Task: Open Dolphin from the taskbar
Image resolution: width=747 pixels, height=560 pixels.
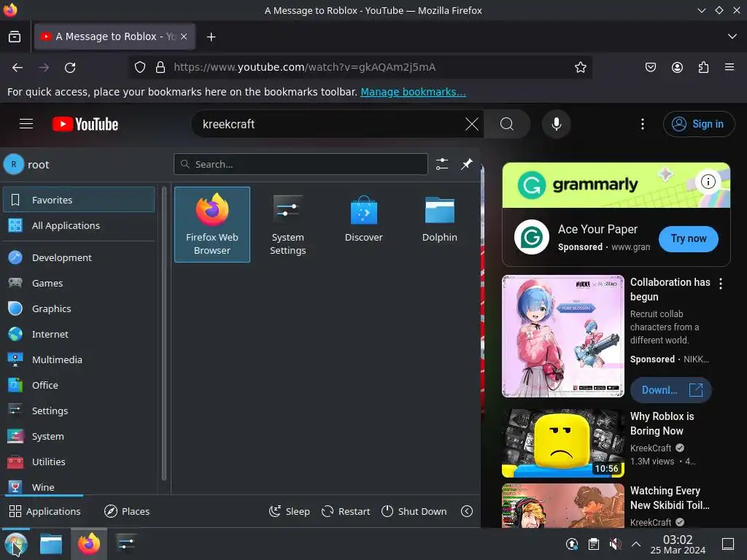Action: click(51, 544)
